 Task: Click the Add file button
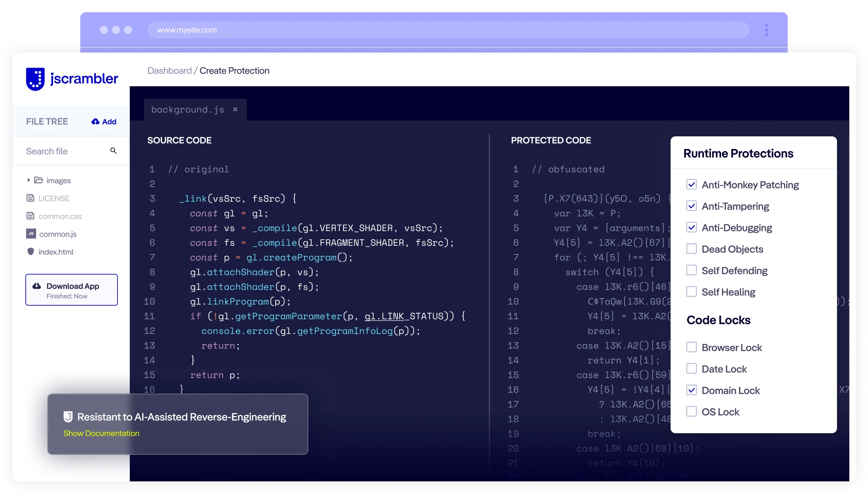(x=104, y=122)
